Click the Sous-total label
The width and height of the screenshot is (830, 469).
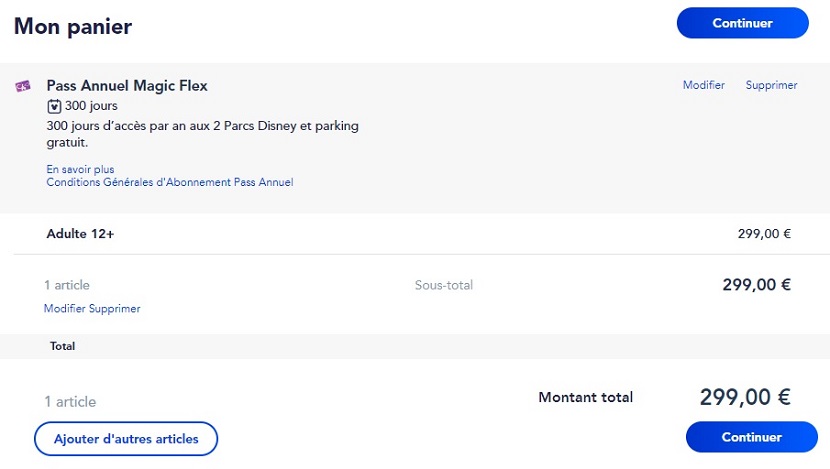pos(444,285)
